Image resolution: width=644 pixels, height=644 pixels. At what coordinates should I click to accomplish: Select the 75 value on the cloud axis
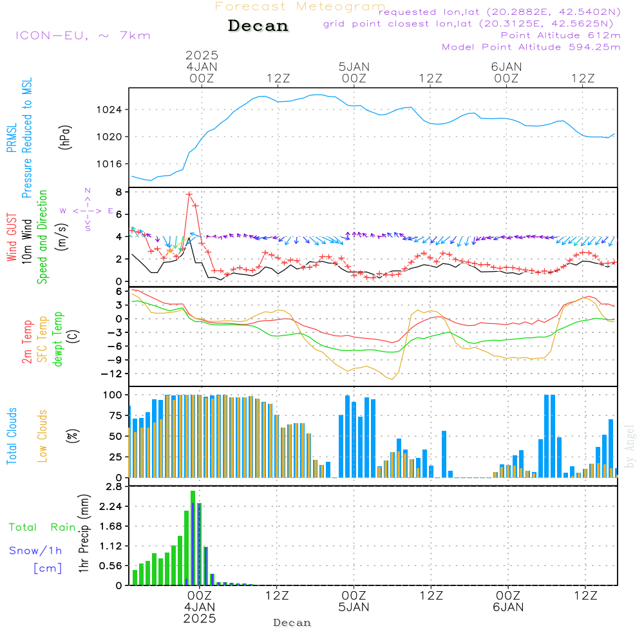[x=115, y=415]
